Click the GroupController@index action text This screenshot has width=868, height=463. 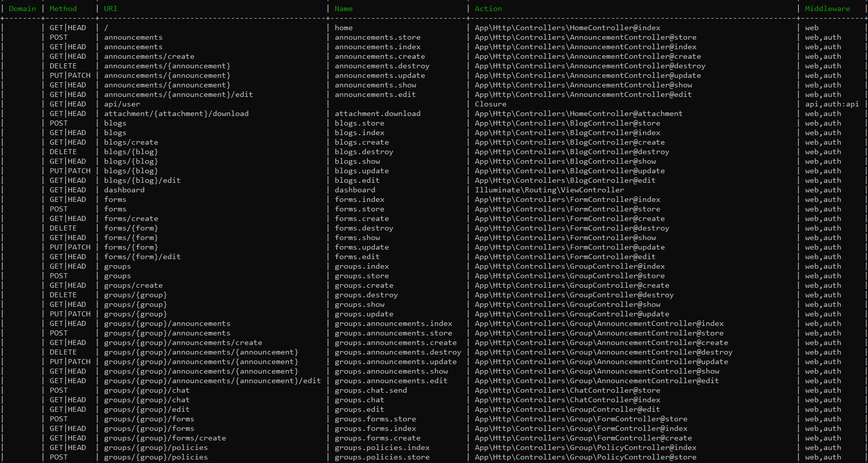coord(570,266)
